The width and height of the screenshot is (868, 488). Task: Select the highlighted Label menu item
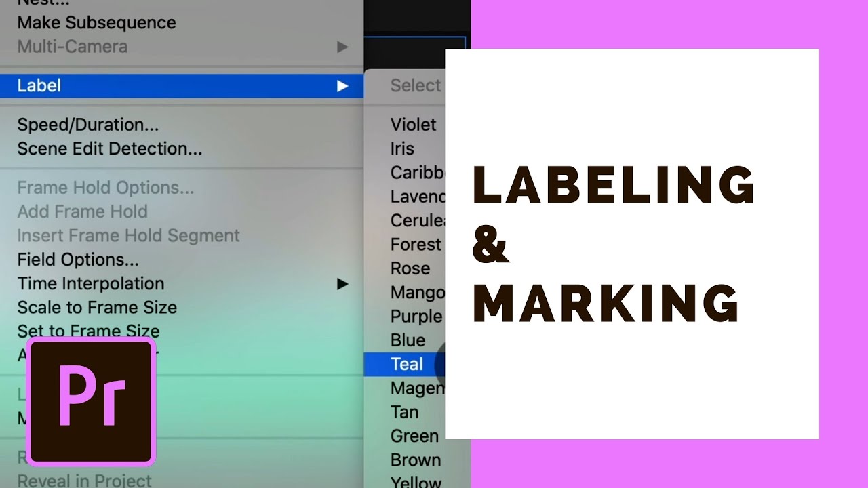tap(182, 85)
